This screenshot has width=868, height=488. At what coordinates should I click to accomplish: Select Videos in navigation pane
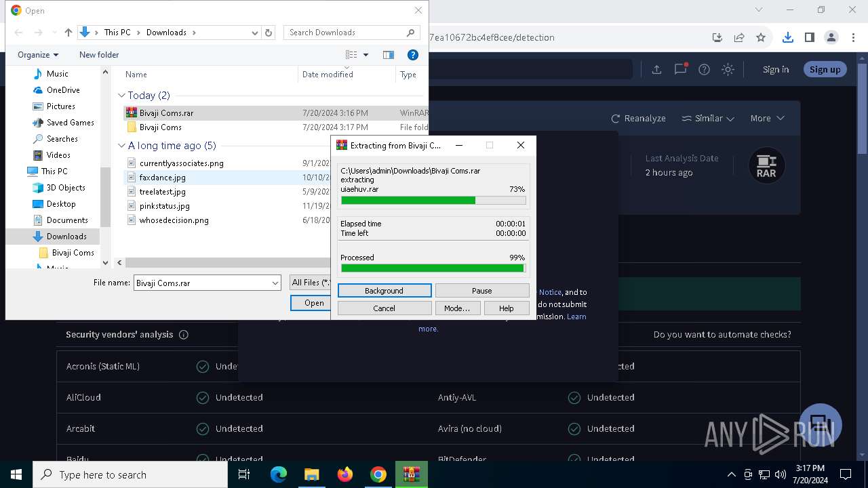click(x=58, y=155)
